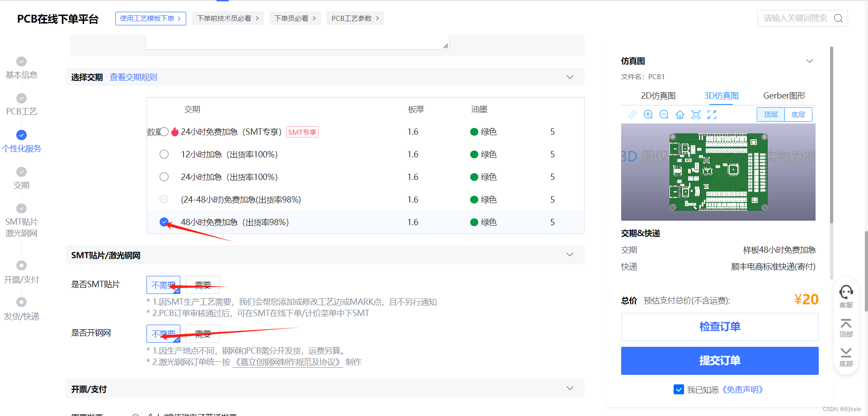Show the 底层 board side
Image resolution: width=868 pixels, height=416 pixels.
[x=798, y=114]
